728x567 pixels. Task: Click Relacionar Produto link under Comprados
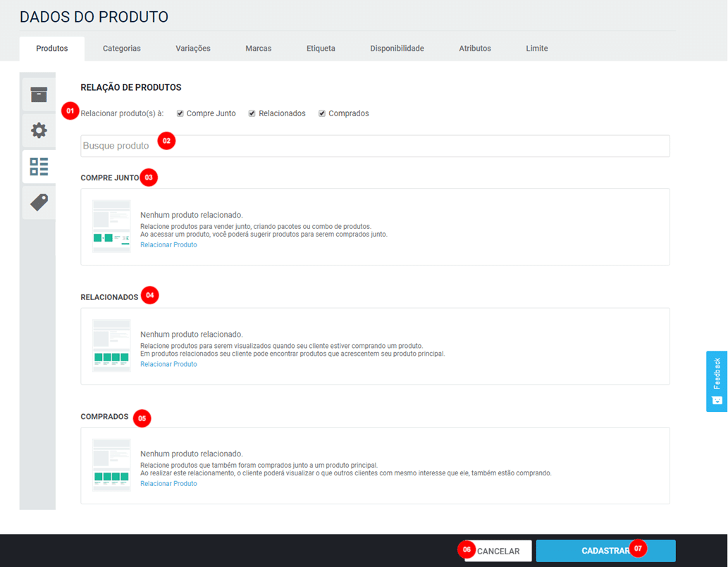coord(168,483)
